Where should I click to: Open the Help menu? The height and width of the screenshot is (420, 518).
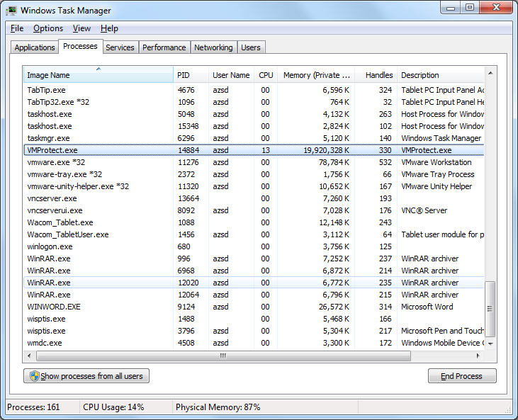pos(109,28)
